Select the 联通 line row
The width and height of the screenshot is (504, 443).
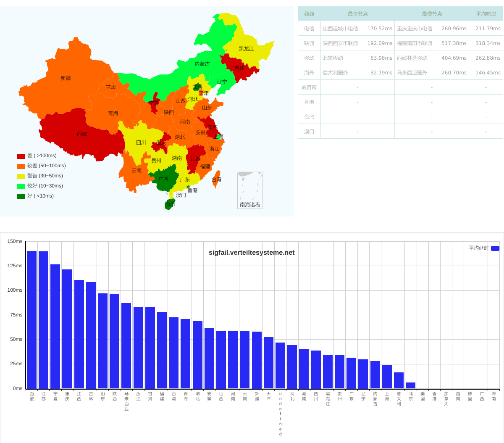click(400, 43)
